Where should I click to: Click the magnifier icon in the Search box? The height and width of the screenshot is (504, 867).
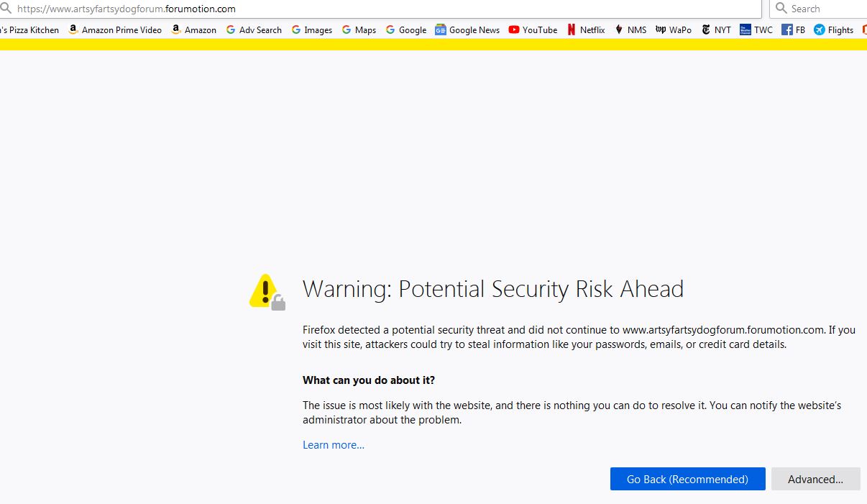tap(781, 9)
